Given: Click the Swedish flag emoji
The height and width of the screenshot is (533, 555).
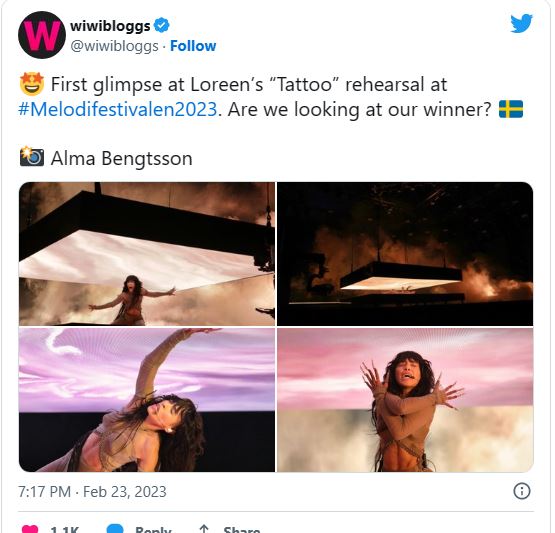Looking at the screenshot, I should click(510, 109).
